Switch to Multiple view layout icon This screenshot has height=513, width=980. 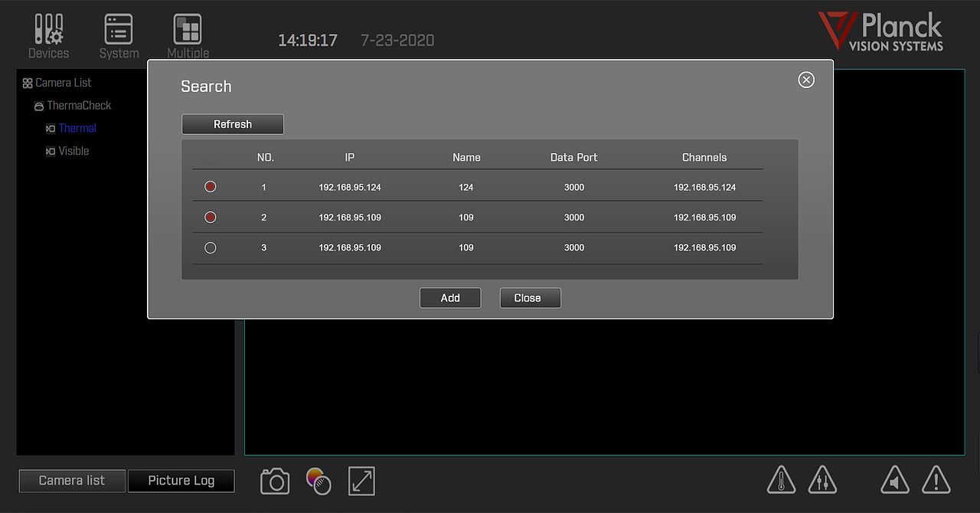pos(188,29)
